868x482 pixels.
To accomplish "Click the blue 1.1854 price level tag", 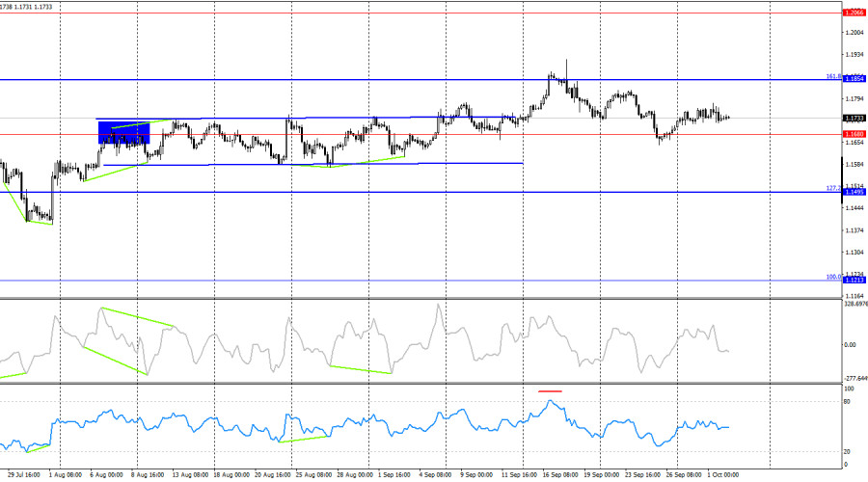I will click(x=853, y=78).
